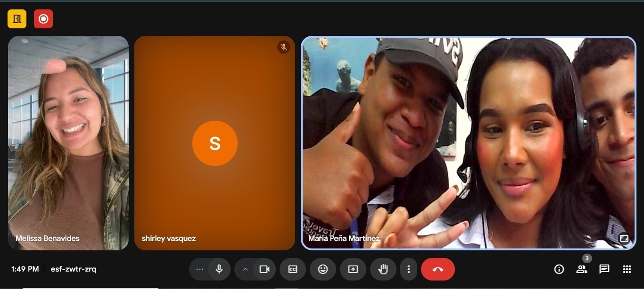
Task: Click the present screen icon
Action: click(x=353, y=269)
